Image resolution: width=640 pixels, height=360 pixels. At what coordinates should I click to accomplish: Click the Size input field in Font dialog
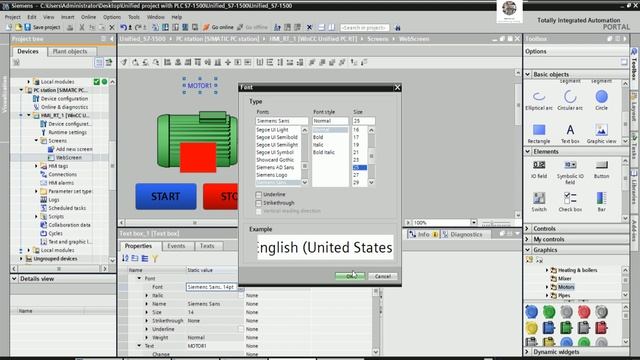(364, 121)
